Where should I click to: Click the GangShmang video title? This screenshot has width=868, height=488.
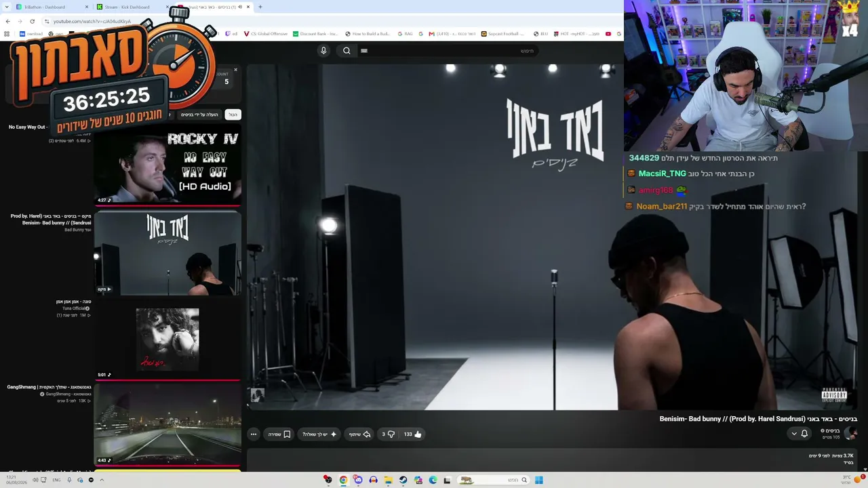pyautogui.click(x=49, y=387)
